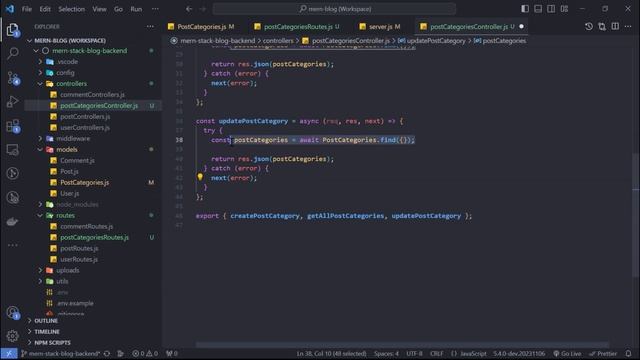Image resolution: width=640 pixels, height=360 pixels.
Task: Open userControllers.js in explorer
Action: [85, 128]
